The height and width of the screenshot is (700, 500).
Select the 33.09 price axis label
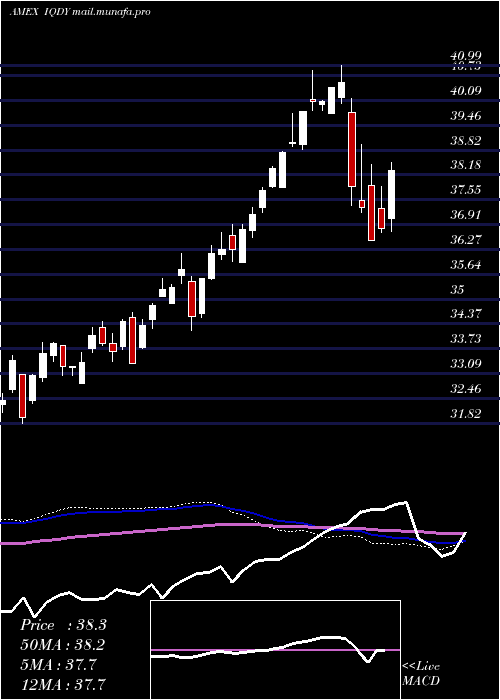[x=466, y=364]
